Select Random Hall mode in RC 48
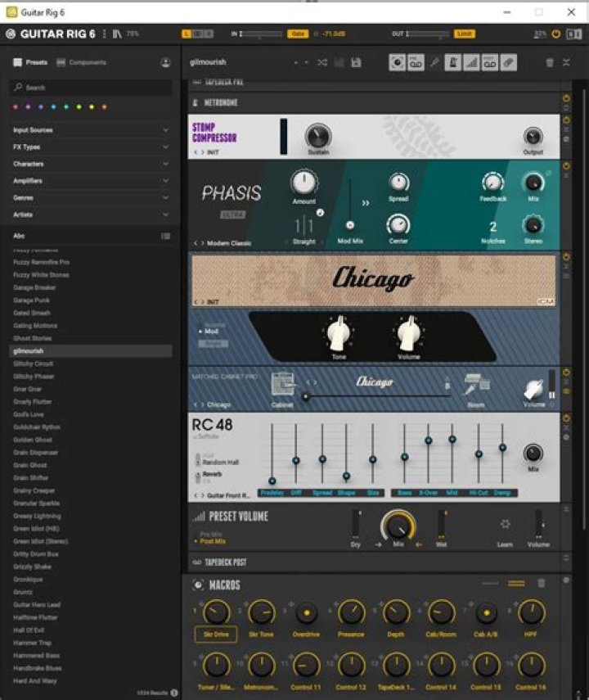 [220, 462]
